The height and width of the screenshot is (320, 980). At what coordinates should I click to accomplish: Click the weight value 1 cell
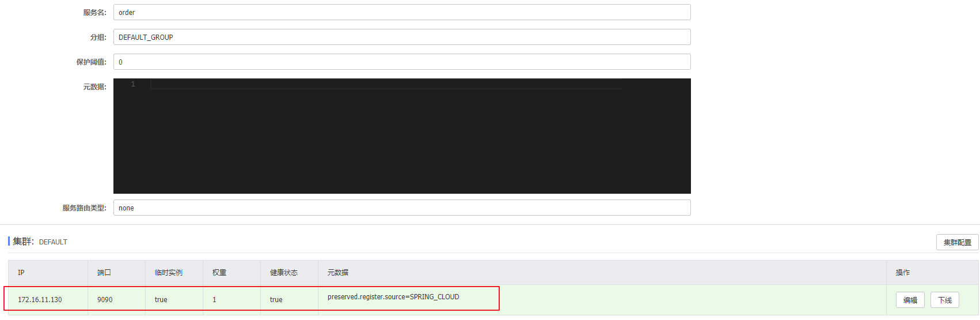(x=215, y=300)
